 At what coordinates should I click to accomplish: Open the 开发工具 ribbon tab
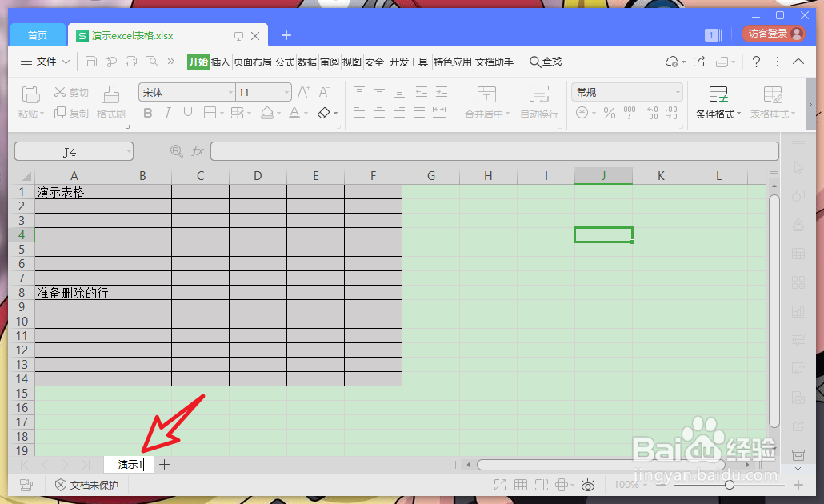(408, 62)
